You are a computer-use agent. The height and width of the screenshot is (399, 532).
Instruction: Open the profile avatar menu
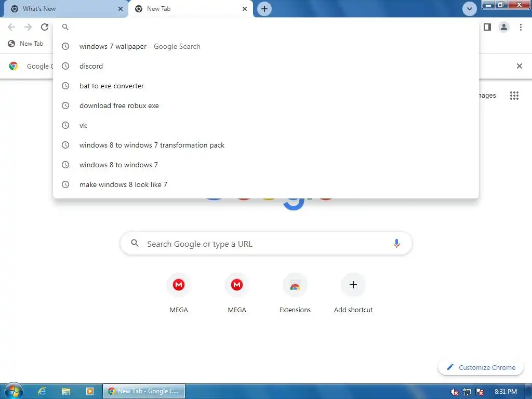504,27
